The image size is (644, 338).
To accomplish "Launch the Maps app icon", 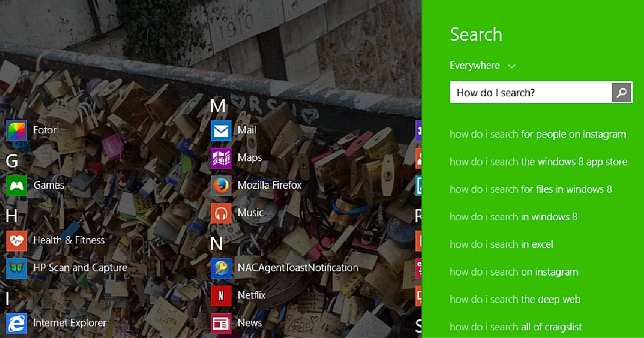I will (x=221, y=158).
